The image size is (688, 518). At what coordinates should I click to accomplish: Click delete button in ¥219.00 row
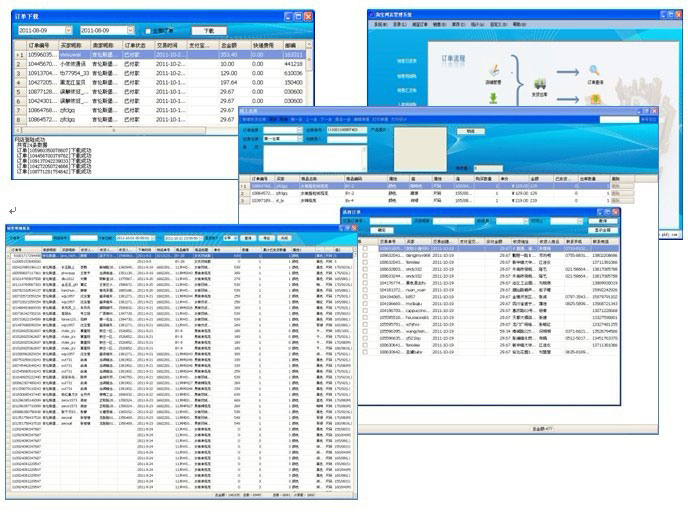pyautogui.click(x=622, y=200)
